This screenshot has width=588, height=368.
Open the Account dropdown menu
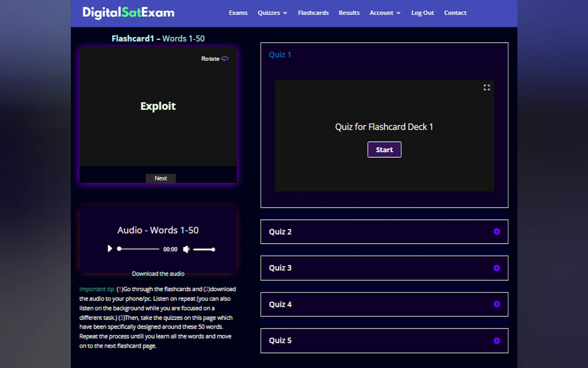point(385,13)
